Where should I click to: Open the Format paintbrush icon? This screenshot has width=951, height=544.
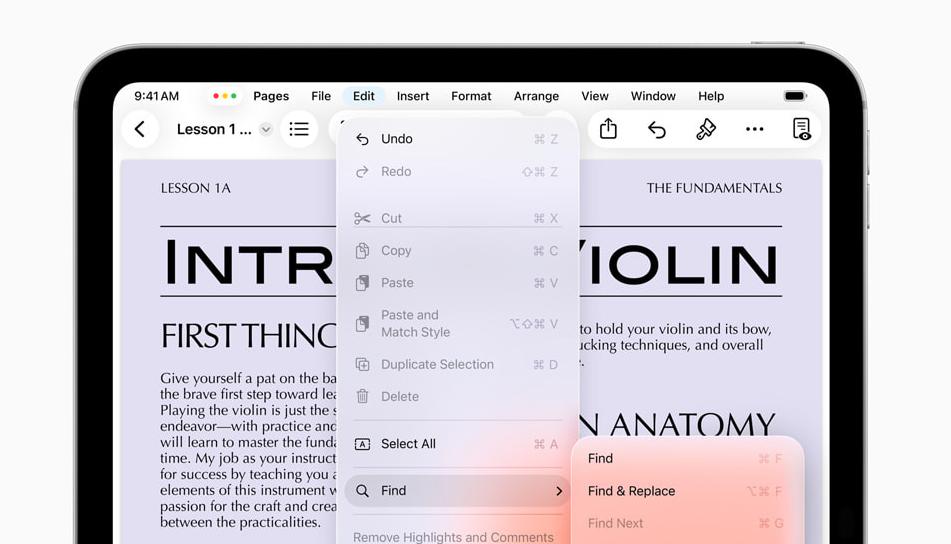click(705, 129)
